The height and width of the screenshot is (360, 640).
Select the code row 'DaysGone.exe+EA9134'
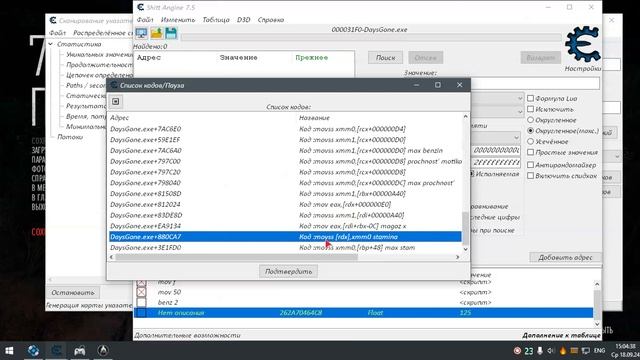[285, 226]
